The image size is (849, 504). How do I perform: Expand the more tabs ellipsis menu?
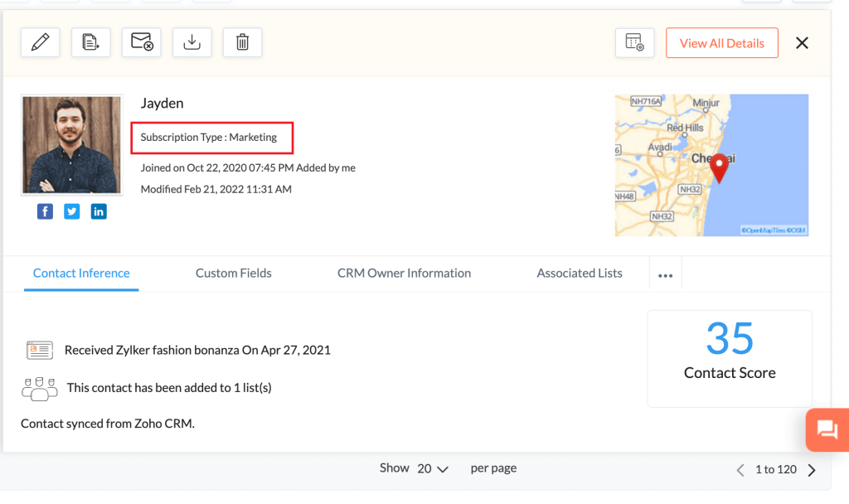point(665,275)
